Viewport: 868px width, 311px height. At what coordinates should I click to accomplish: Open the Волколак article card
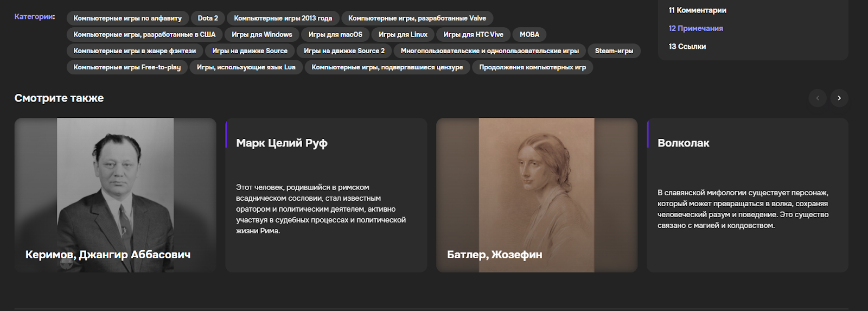coord(747,195)
